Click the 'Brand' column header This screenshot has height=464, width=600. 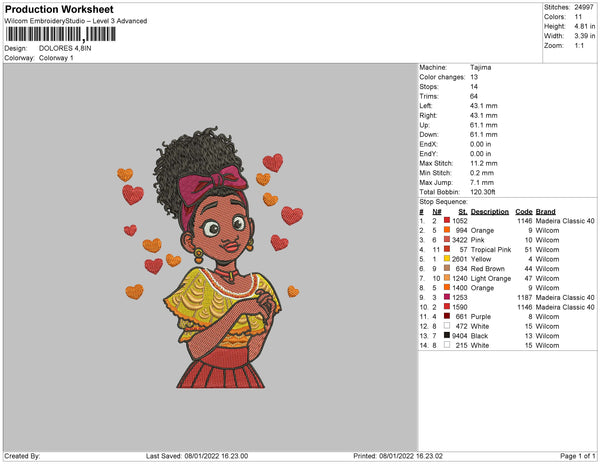(545, 212)
